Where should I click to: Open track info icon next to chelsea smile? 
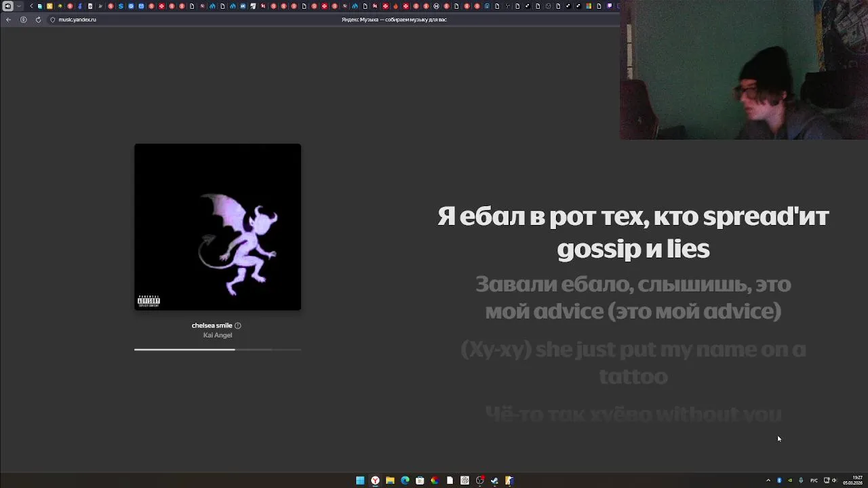(237, 325)
